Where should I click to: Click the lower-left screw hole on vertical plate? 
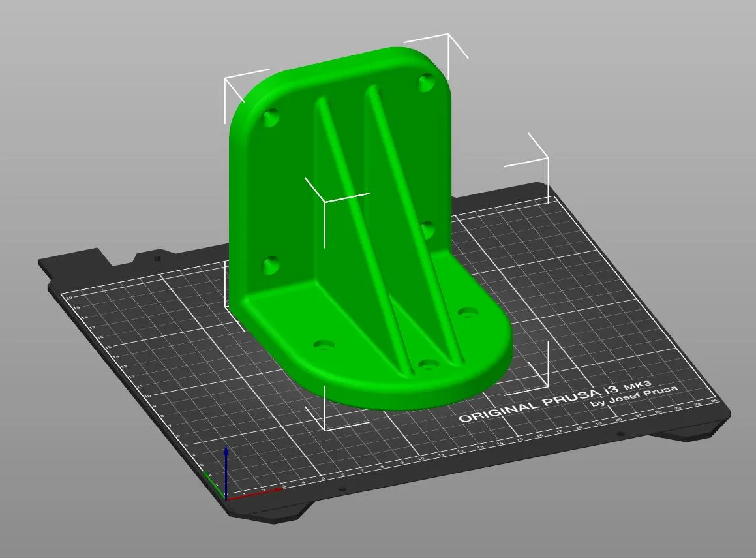(x=271, y=265)
